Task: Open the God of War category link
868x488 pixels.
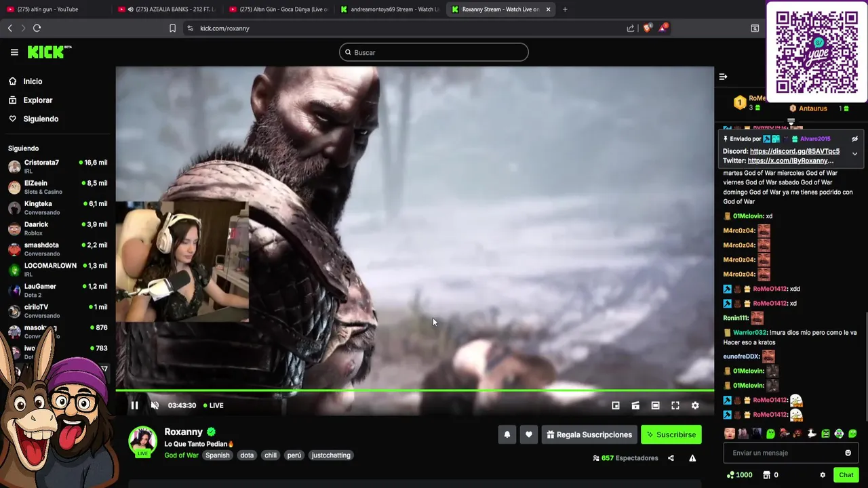Action: pyautogui.click(x=181, y=455)
